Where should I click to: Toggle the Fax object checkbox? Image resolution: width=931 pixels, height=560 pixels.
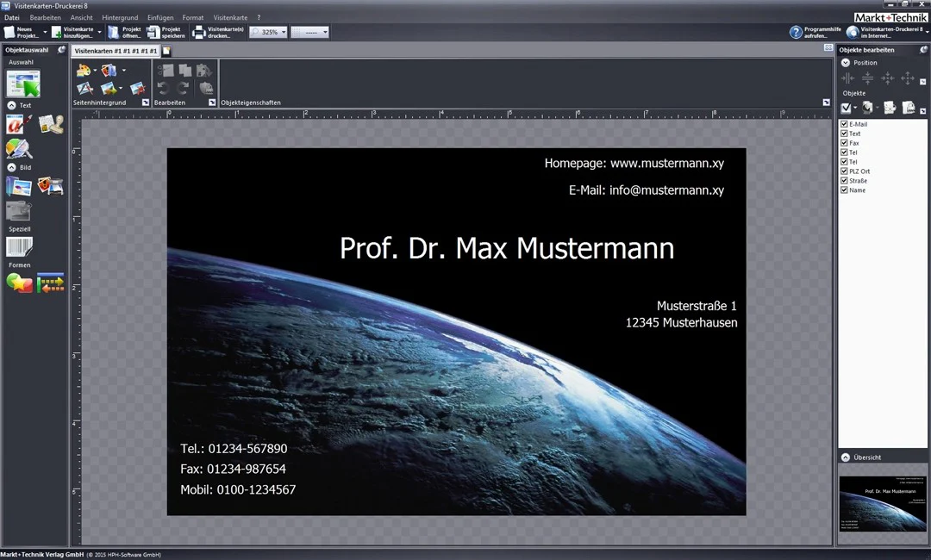(844, 143)
